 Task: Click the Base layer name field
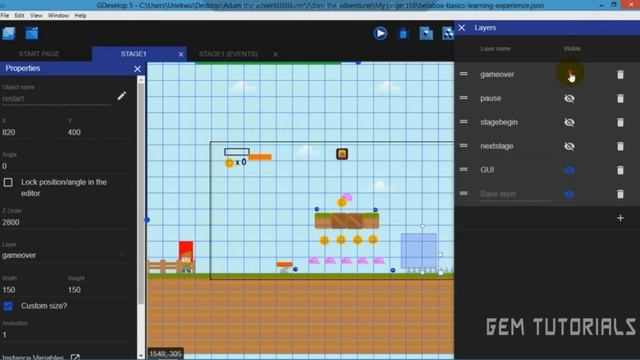[516, 194]
